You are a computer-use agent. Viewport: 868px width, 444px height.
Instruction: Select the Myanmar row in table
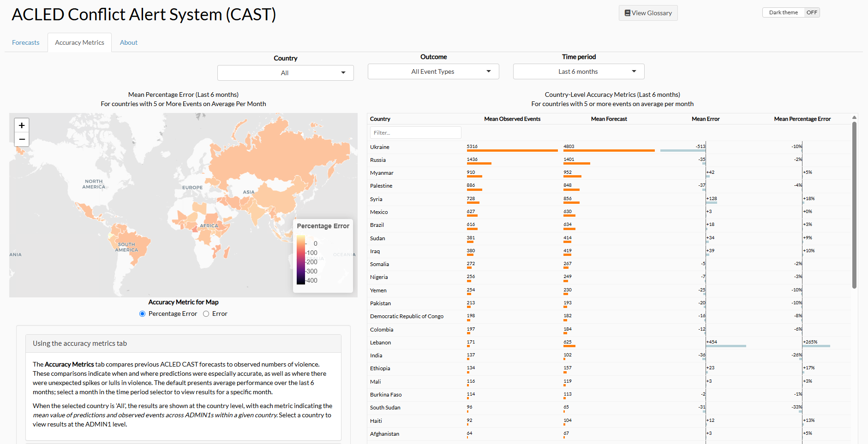click(609, 173)
